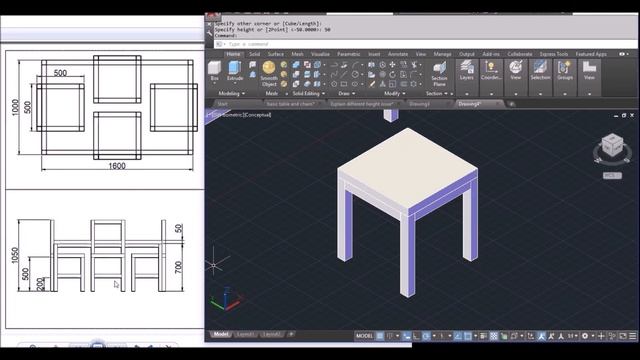Image resolution: width=640 pixels, height=360 pixels.
Task: Open the dropdown arrow under Extrude
Action: [x=235, y=84]
